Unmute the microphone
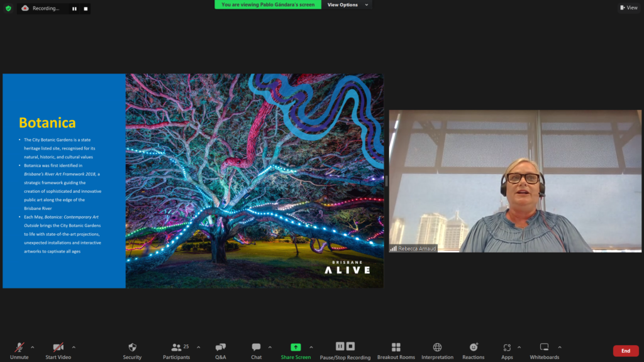Viewport: 644px width, 362px height. (19, 348)
